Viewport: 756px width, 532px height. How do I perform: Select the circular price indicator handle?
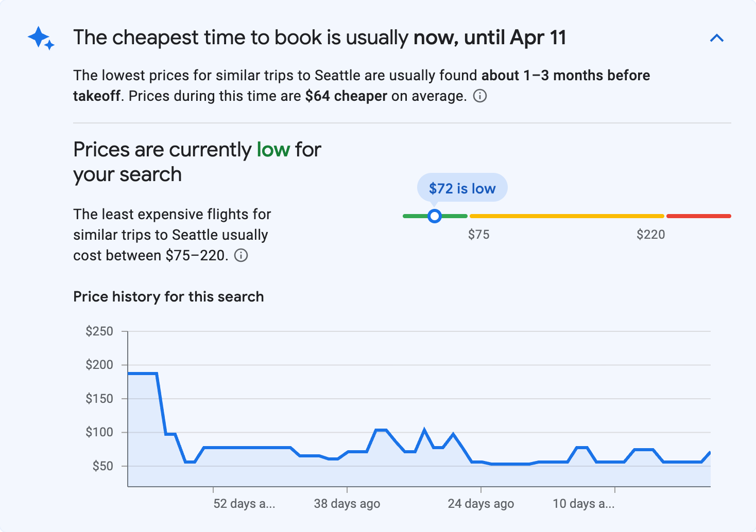tap(435, 216)
